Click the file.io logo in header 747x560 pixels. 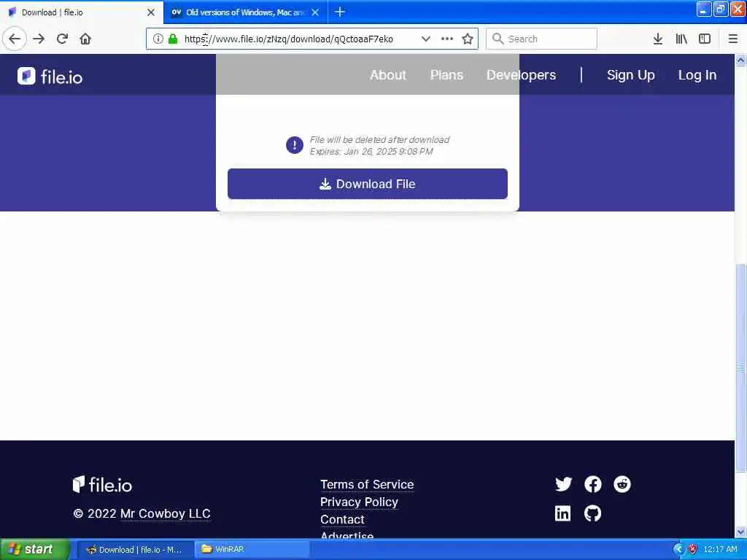pyautogui.click(x=50, y=76)
